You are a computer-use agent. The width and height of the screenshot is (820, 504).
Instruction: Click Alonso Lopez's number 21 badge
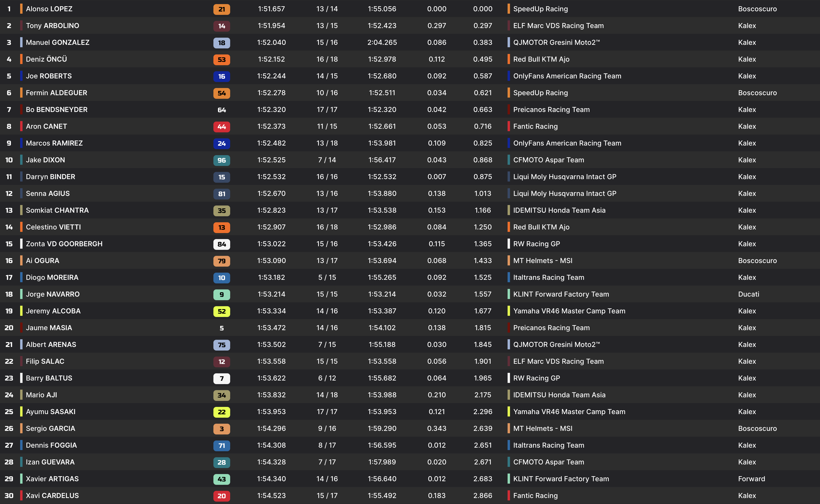222,9
